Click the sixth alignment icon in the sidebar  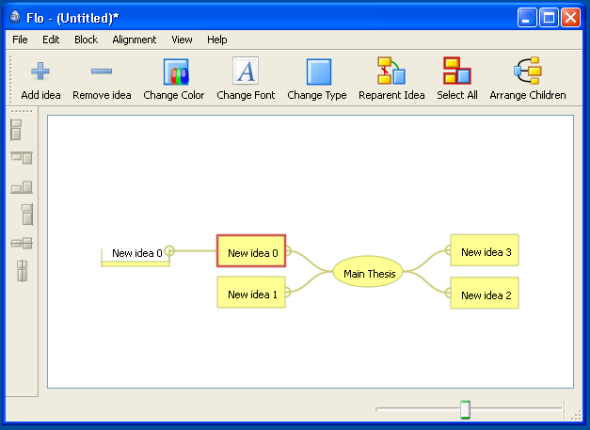[22, 271]
